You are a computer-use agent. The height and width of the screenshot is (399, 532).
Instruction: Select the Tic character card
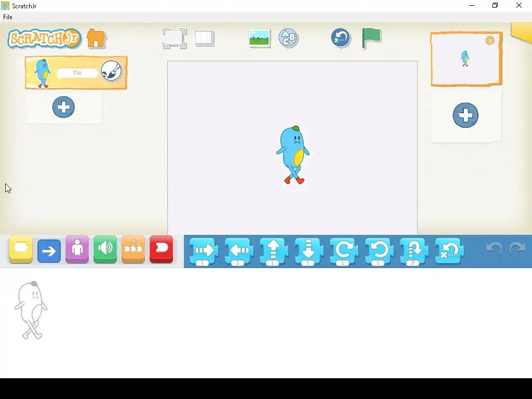coord(76,73)
